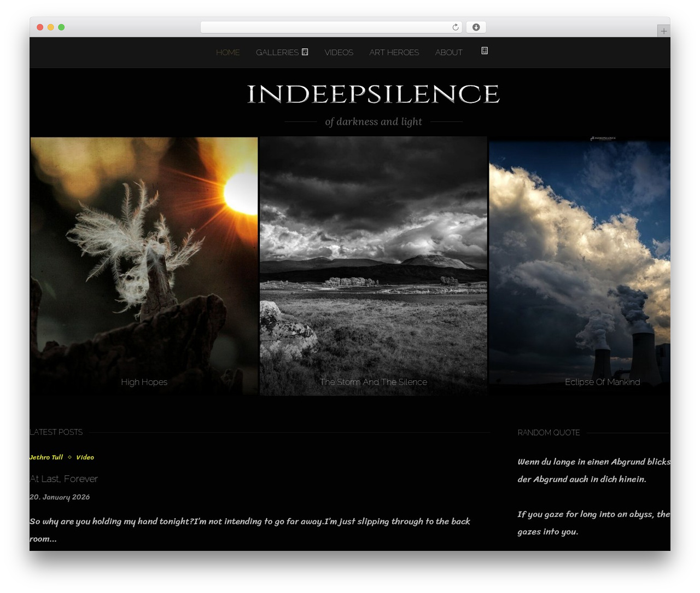This screenshot has height=593, width=700.
Task: Click the icon after the ABOUT menu
Action: 485,51
